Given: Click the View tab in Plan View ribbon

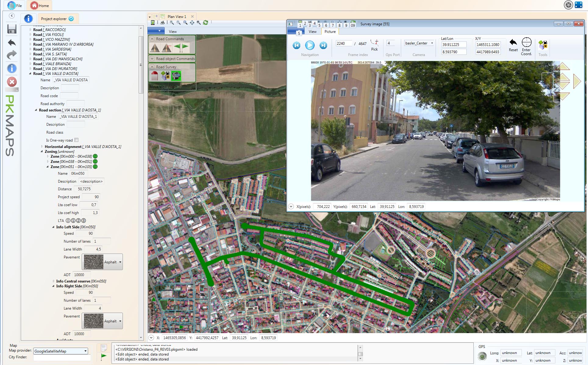Looking at the screenshot, I should [173, 32].
